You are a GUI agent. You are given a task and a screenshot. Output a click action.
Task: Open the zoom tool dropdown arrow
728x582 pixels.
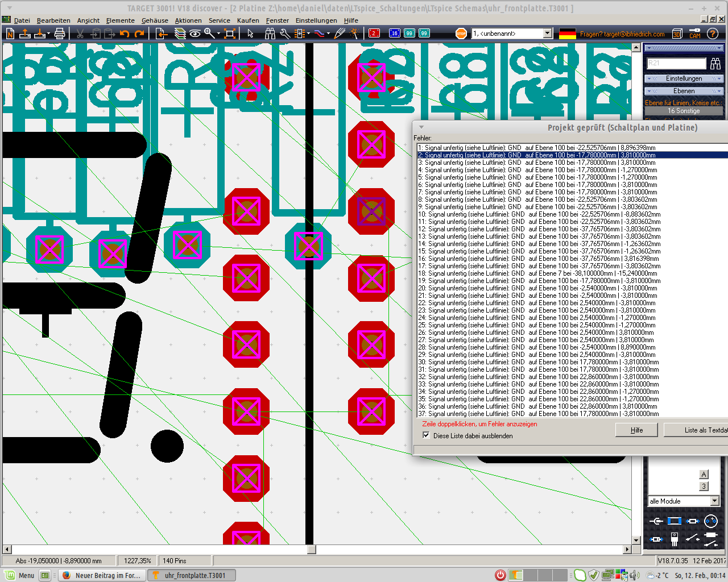point(219,34)
